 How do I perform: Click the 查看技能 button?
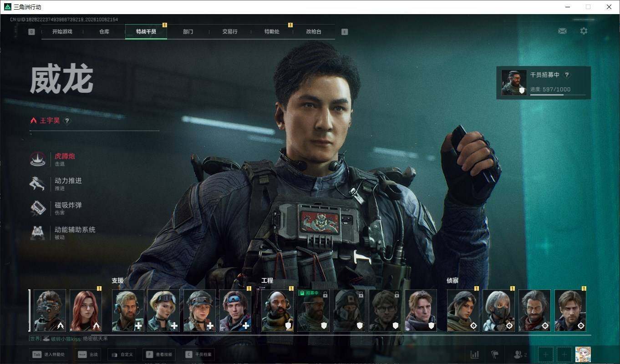coord(160,354)
